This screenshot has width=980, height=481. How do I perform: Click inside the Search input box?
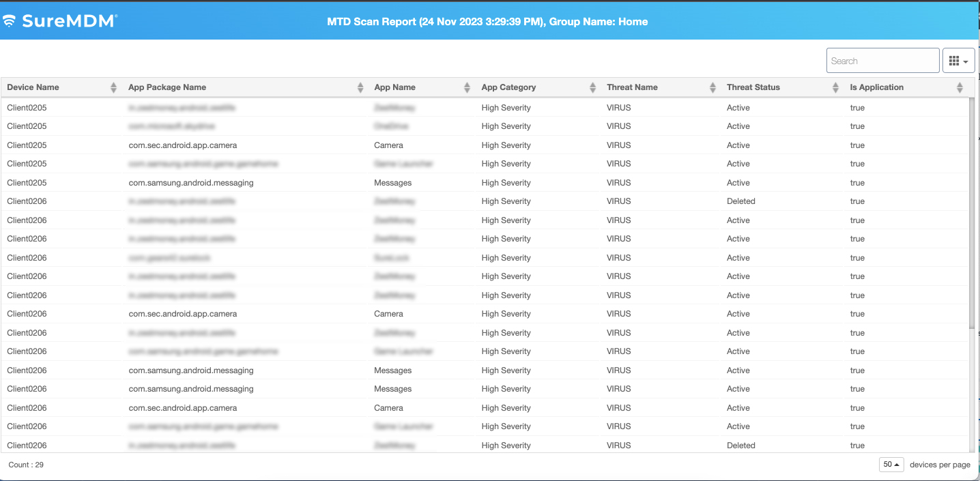(x=882, y=60)
